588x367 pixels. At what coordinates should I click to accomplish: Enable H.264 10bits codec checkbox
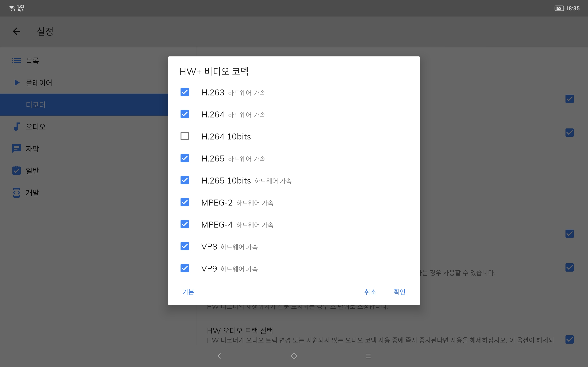click(185, 136)
